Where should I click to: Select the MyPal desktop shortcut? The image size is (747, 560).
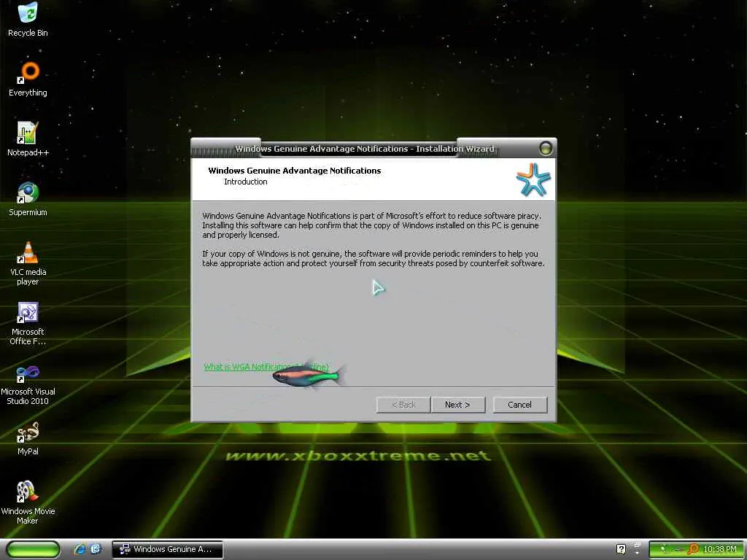pyautogui.click(x=28, y=438)
